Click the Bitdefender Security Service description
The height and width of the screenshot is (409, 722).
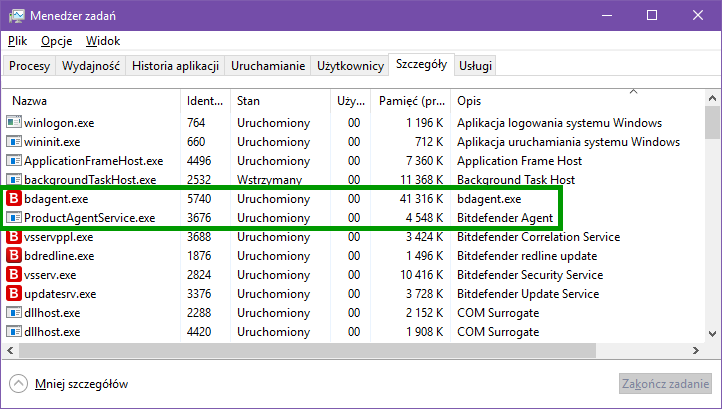point(530,275)
